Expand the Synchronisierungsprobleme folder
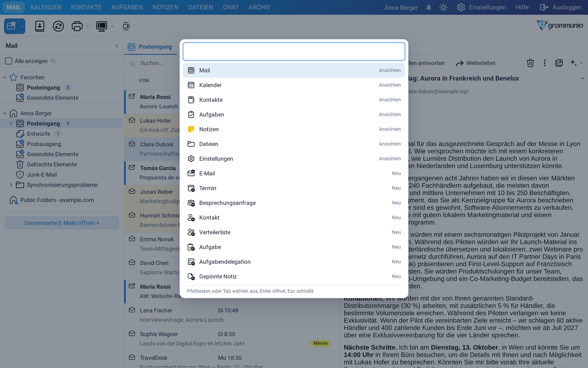 (11, 185)
